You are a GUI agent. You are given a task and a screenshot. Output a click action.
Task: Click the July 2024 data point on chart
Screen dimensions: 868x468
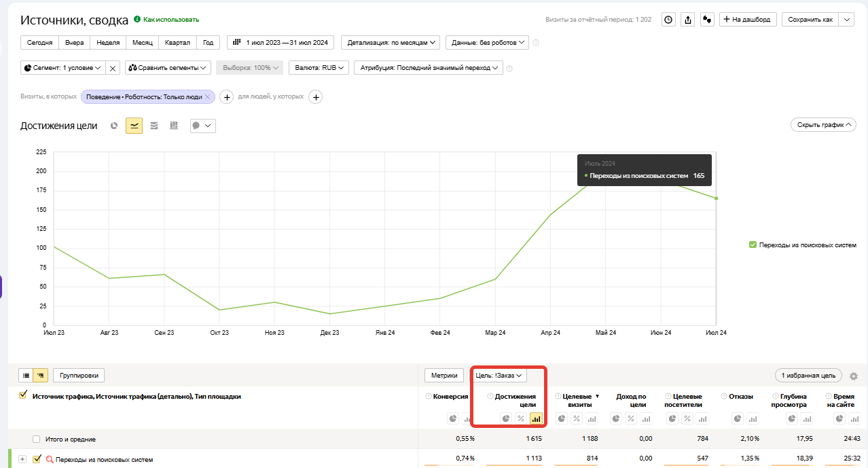(716, 198)
